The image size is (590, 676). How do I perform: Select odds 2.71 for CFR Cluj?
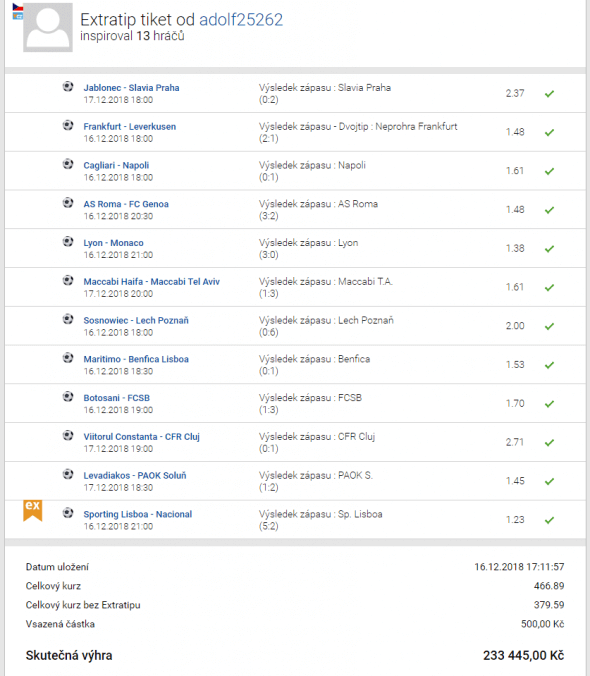click(x=515, y=442)
